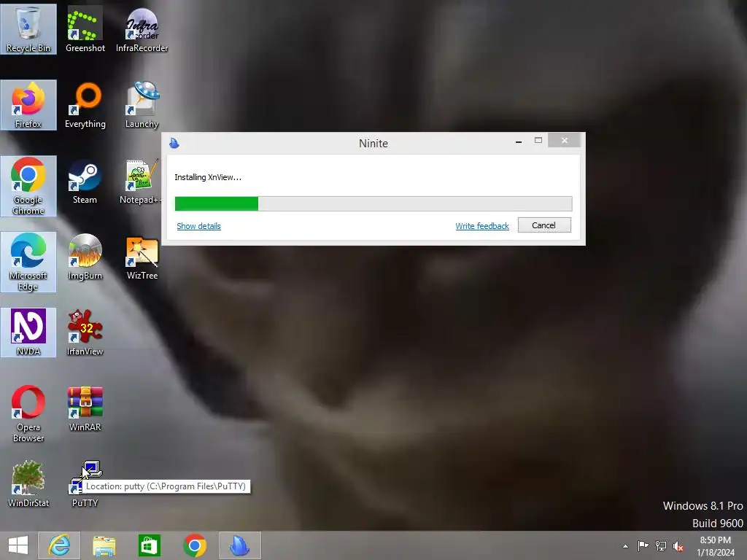Select the Google Chrome desktop shortcut
The image size is (747, 560).
click(28, 186)
